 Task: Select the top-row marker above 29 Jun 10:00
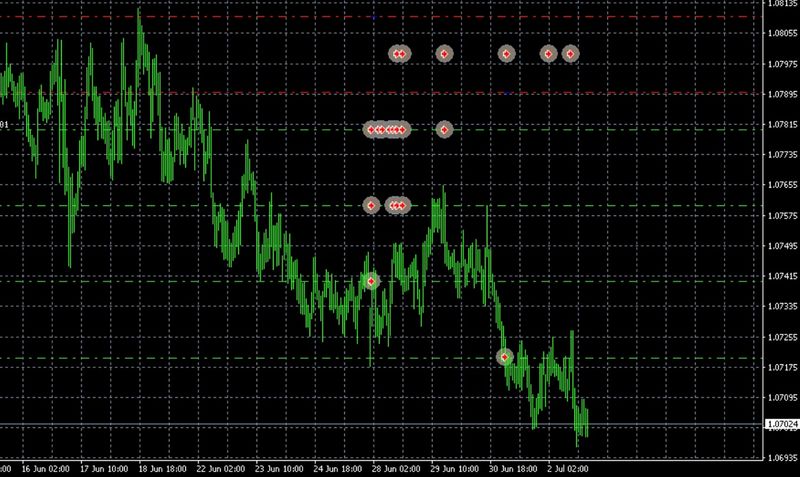click(444, 54)
